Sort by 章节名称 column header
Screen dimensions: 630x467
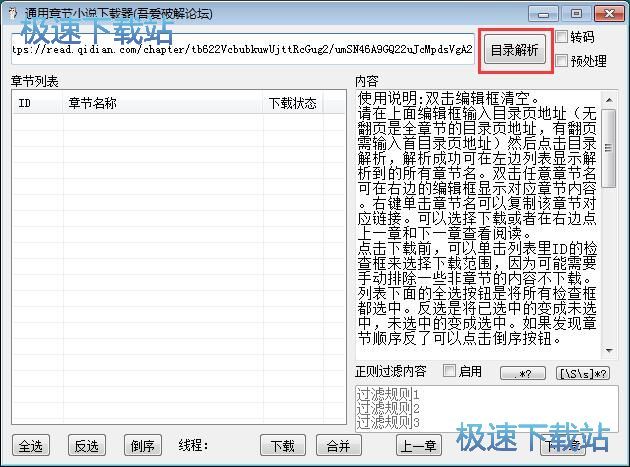(x=163, y=103)
